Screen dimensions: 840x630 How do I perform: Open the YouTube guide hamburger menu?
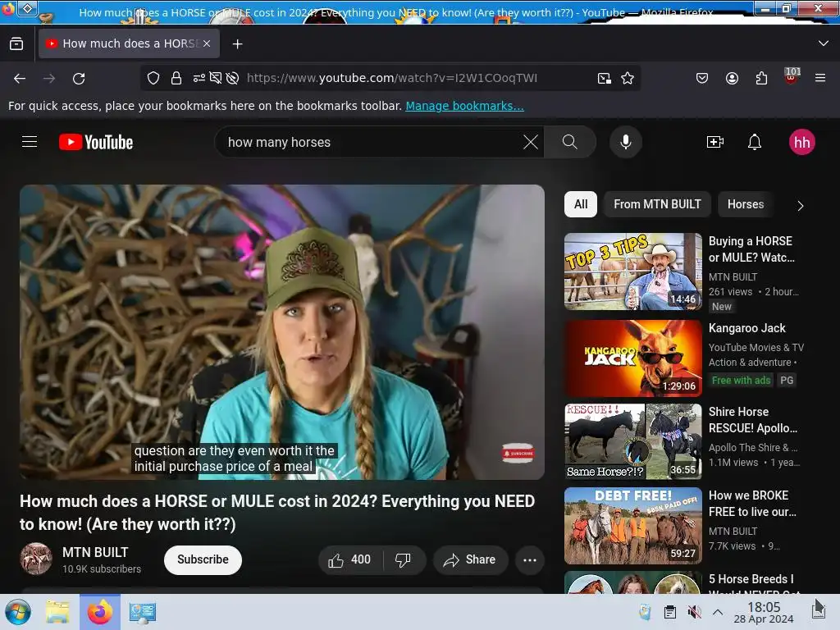coord(30,142)
